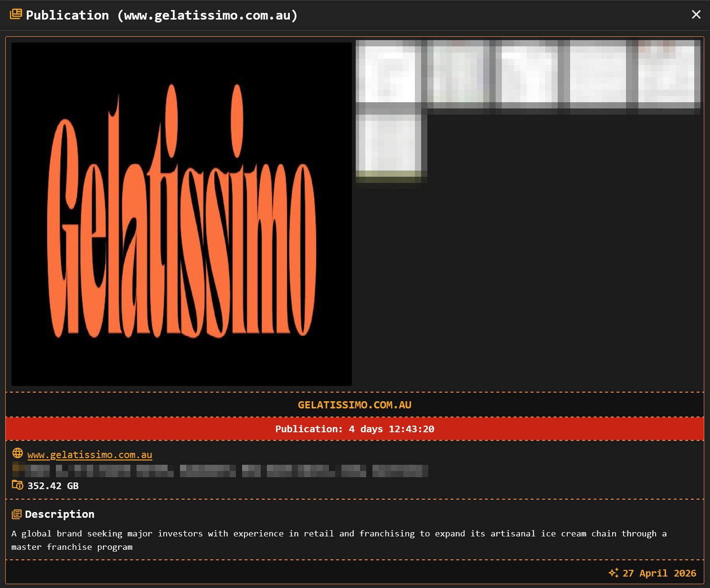Open the first blurred thumbnail in top row
Viewport: 710px width, 588px height.
[x=389, y=74]
